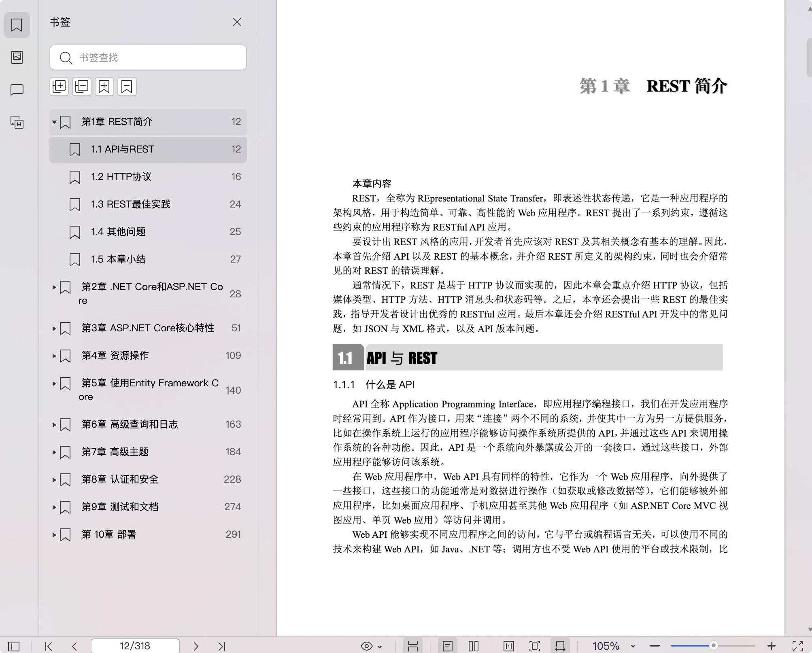Click the 第 1 章 REST 简介 title
The height and width of the screenshot is (653, 812).
click(653, 86)
